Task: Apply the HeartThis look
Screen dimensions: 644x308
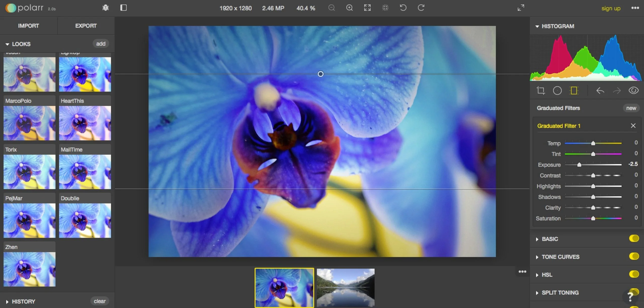Action: pos(85,118)
